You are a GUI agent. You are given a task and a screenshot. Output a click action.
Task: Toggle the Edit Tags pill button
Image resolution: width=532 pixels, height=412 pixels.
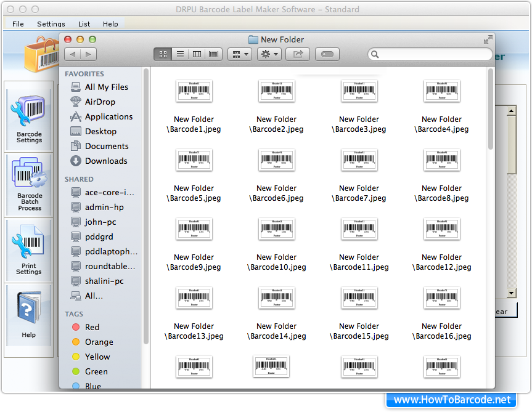pos(327,54)
